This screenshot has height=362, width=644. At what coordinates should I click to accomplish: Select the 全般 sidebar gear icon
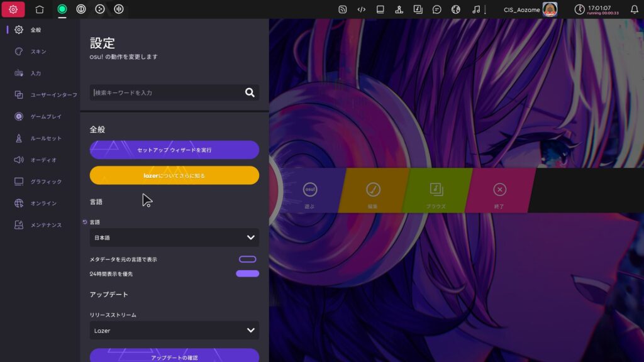pyautogui.click(x=19, y=30)
